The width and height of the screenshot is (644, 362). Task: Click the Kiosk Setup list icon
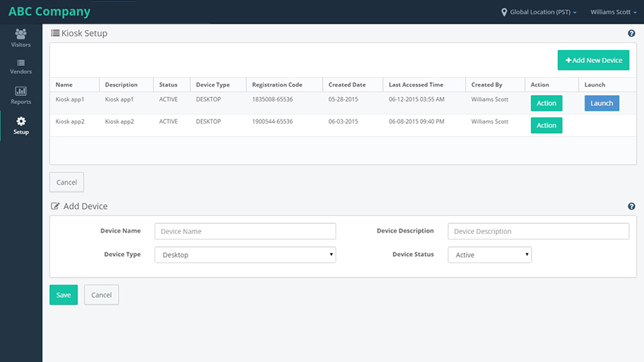point(55,33)
